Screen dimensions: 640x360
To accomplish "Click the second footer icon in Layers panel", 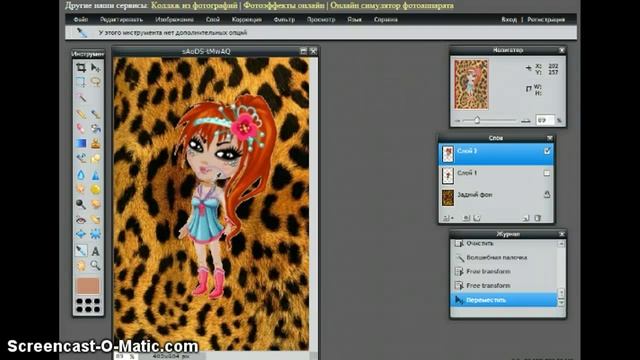I will pos(466,218).
